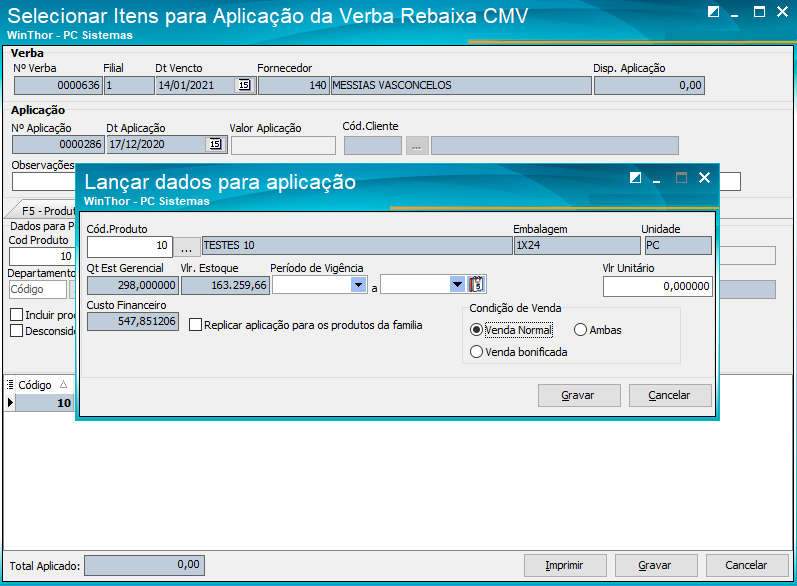Click Cancelar in the Lançar dados dialog
This screenshot has width=797, height=586.
(x=669, y=395)
